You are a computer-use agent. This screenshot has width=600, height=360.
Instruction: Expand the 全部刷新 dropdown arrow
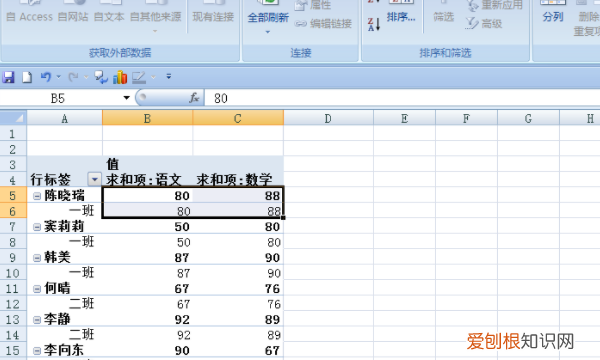click(x=268, y=32)
